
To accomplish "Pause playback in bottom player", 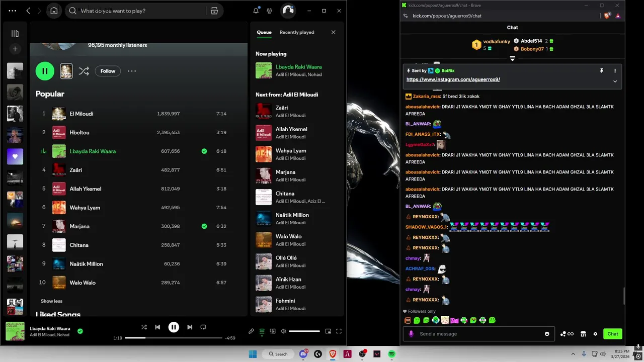I will pyautogui.click(x=174, y=327).
